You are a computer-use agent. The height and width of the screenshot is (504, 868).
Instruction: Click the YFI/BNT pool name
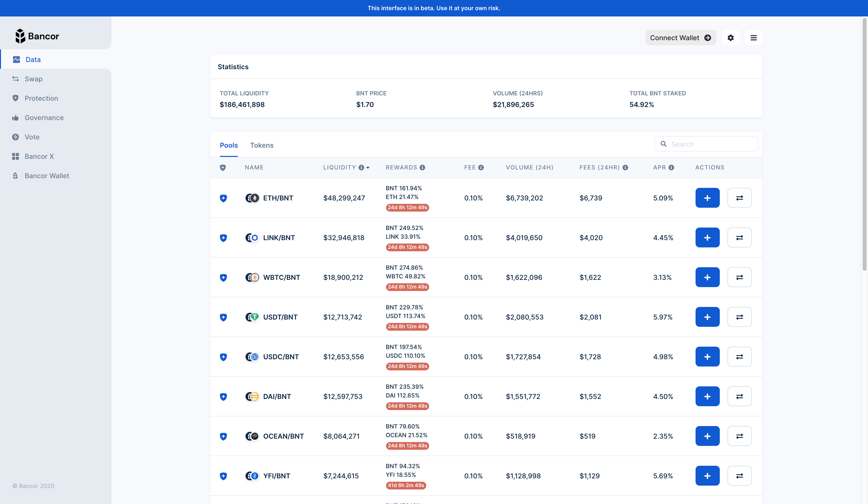(x=276, y=476)
